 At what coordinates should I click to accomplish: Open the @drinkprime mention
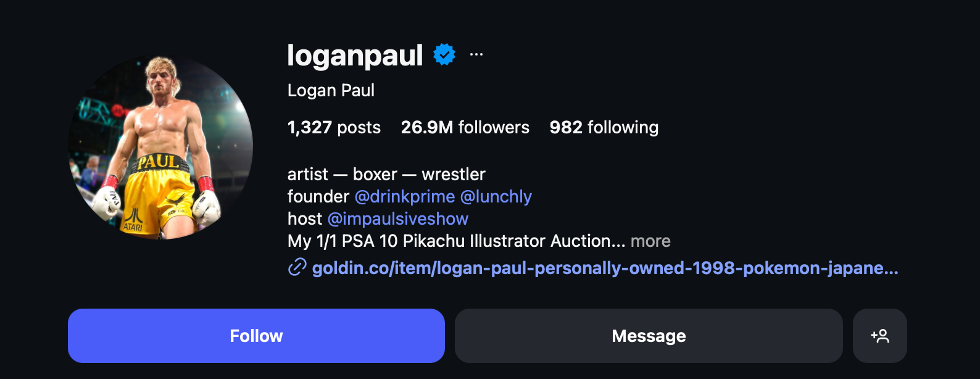click(405, 196)
